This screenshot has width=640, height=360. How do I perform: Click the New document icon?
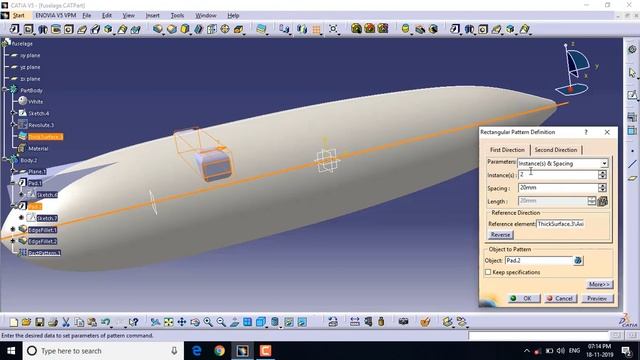[x=13, y=322]
